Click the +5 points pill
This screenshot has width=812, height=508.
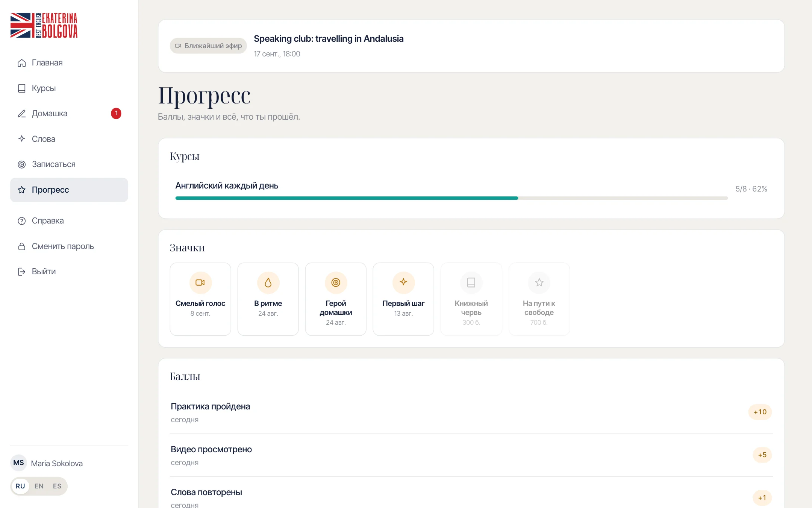(x=762, y=455)
